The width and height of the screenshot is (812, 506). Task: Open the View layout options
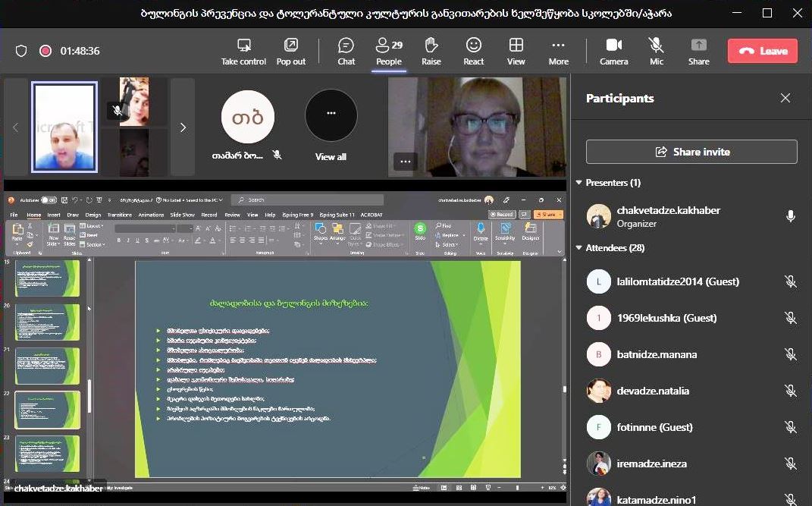[x=516, y=52]
